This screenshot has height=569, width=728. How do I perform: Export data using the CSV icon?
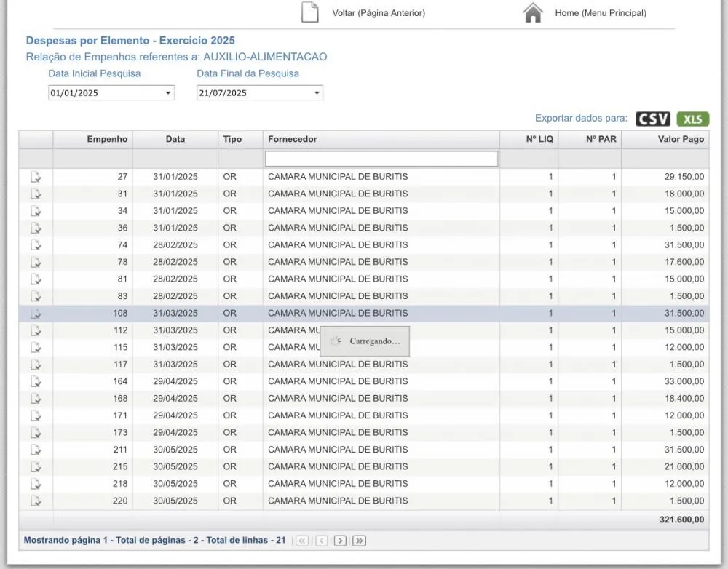pos(653,119)
